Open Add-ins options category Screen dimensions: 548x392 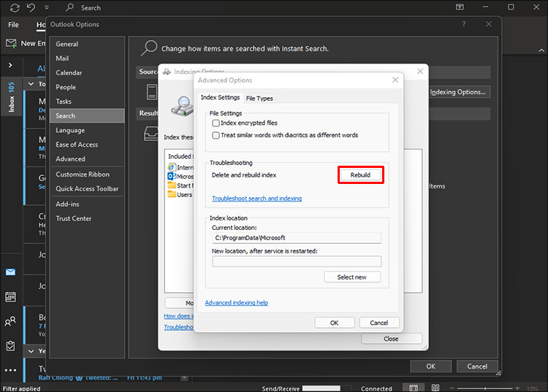87,204
